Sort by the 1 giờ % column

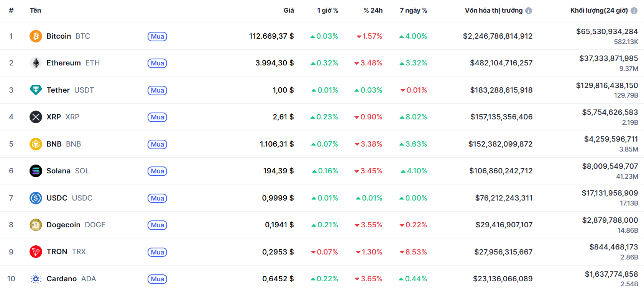pyautogui.click(x=327, y=10)
